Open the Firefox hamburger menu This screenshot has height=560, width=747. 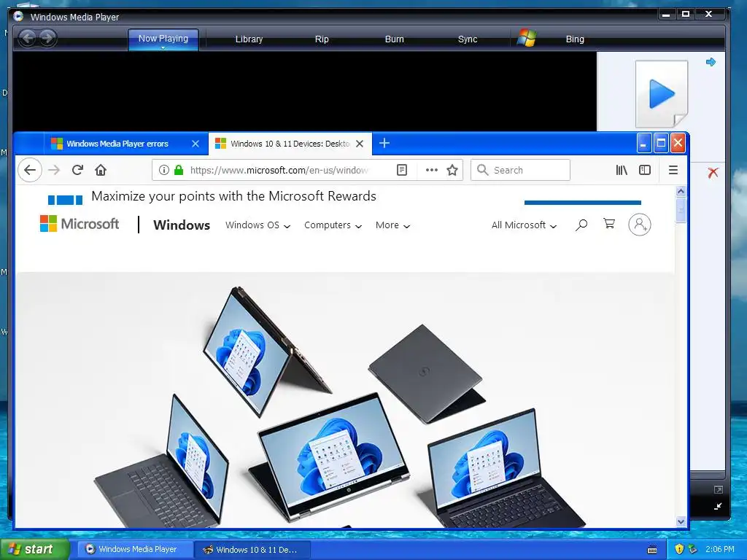pyautogui.click(x=673, y=170)
